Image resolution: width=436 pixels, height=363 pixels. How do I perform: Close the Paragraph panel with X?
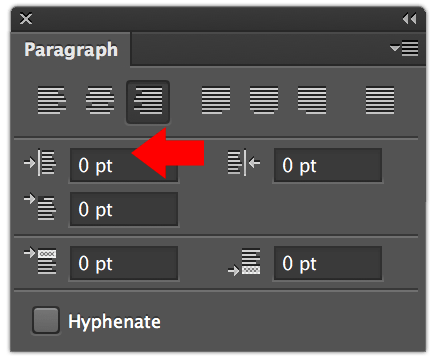(x=26, y=19)
